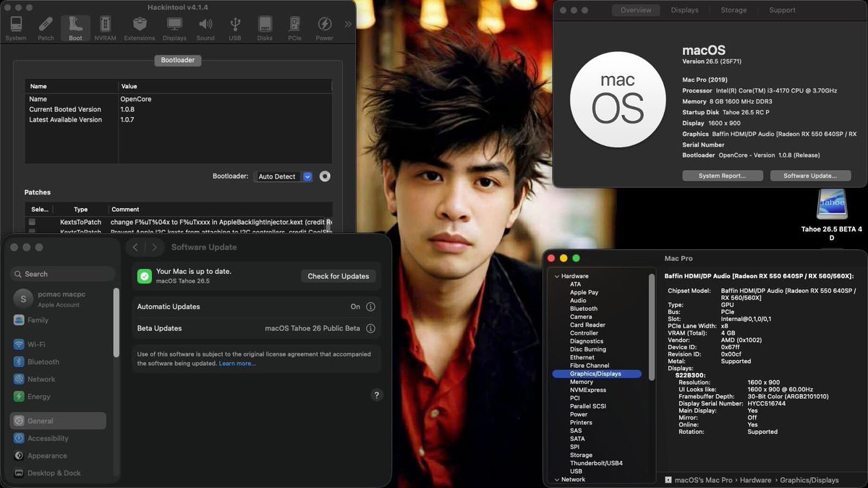
Task: Switch to Overview tab in About window
Action: pos(636,10)
